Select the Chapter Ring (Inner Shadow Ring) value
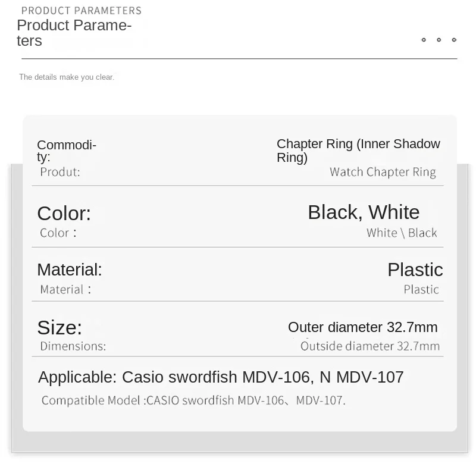Image resolution: width=476 pixels, height=476 pixels. (x=358, y=151)
